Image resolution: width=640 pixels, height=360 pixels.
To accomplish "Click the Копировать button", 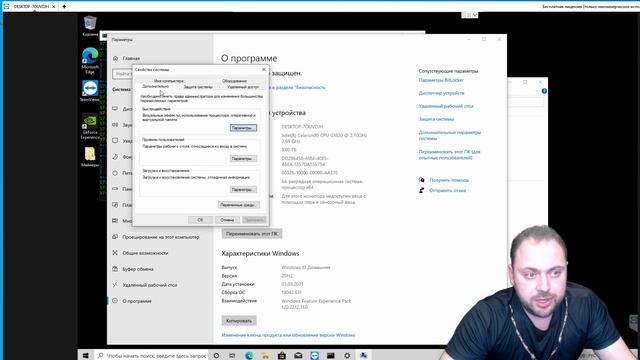I will (239, 321).
